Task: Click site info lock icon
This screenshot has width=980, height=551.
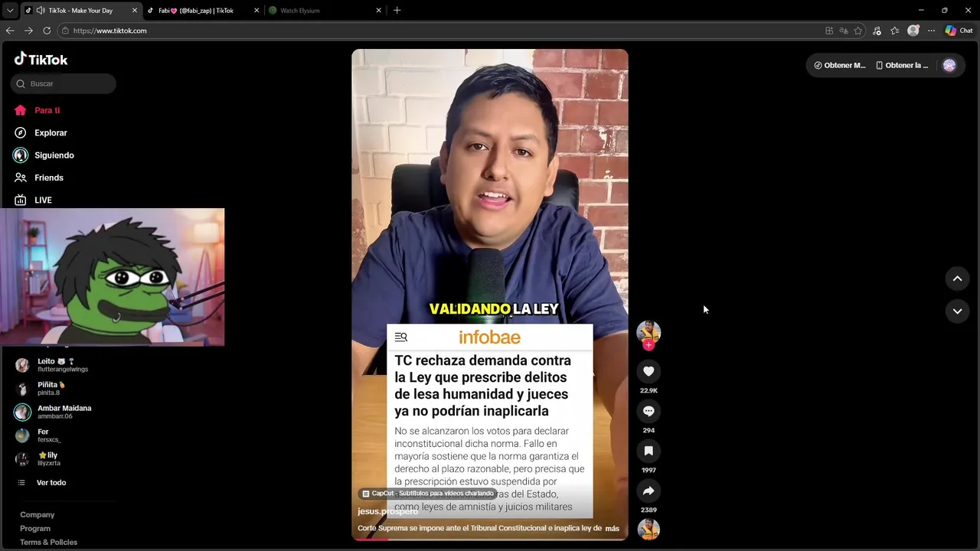Action: [x=65, y=31]
